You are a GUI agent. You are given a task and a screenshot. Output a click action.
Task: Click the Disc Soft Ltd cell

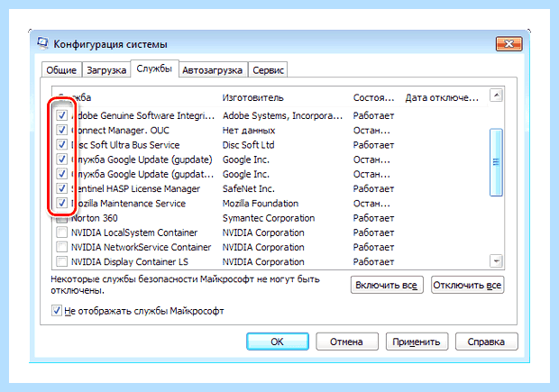pos(249,145)
